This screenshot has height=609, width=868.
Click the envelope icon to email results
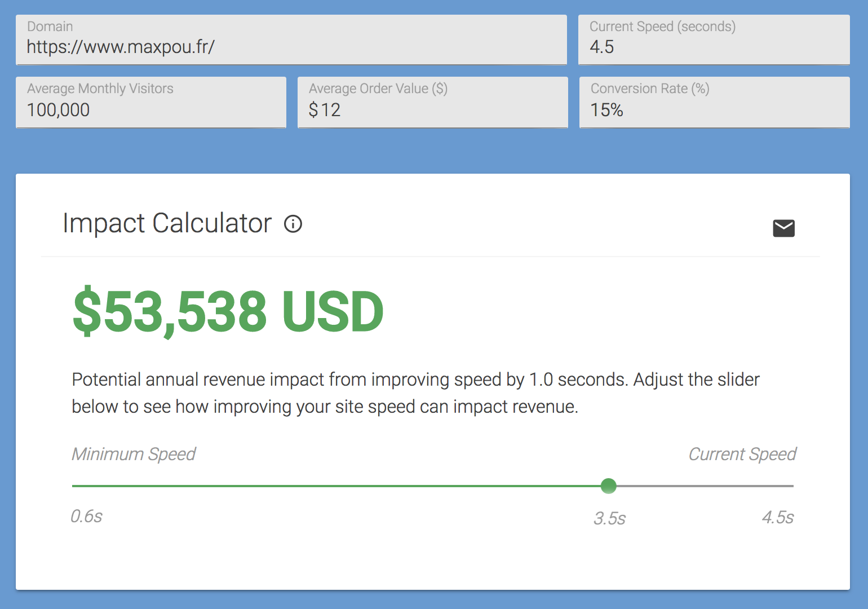pyautogui.click(x=783, y=228)
